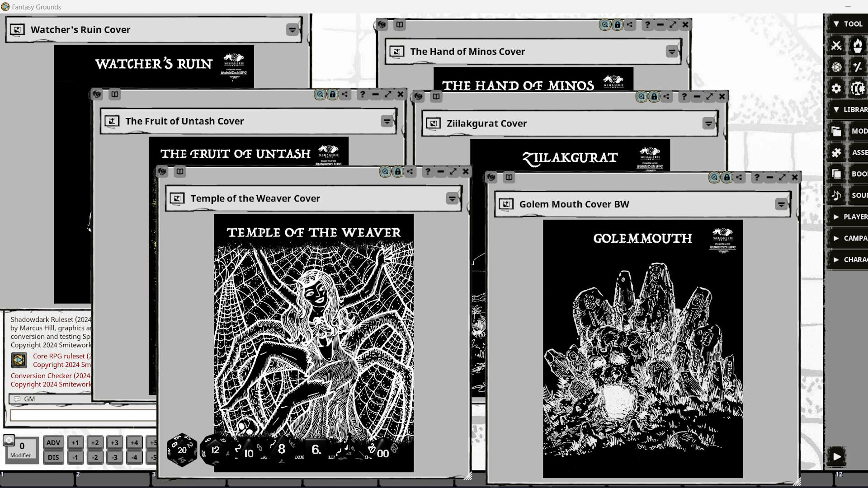Click the crossed swords icon in the Tool panel
Screen dimensions: 868x488
837,45
